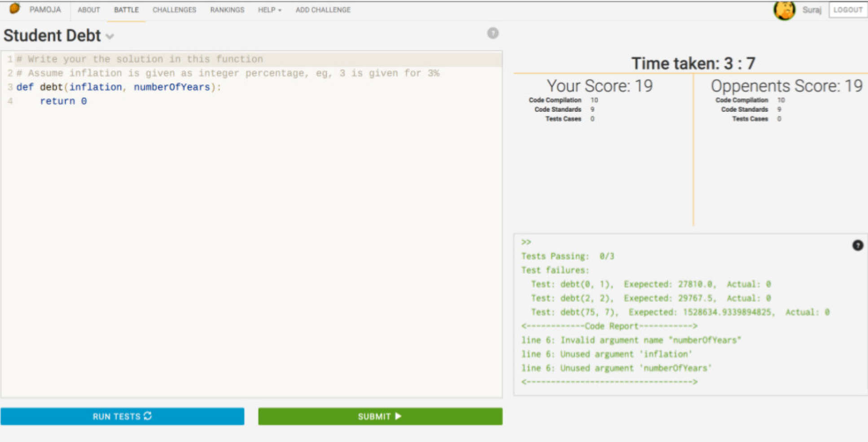The width and height of the screenshot is (868, 442).
Task: Open the HELP dropdown menu
Action: click(x=269, y=10)
